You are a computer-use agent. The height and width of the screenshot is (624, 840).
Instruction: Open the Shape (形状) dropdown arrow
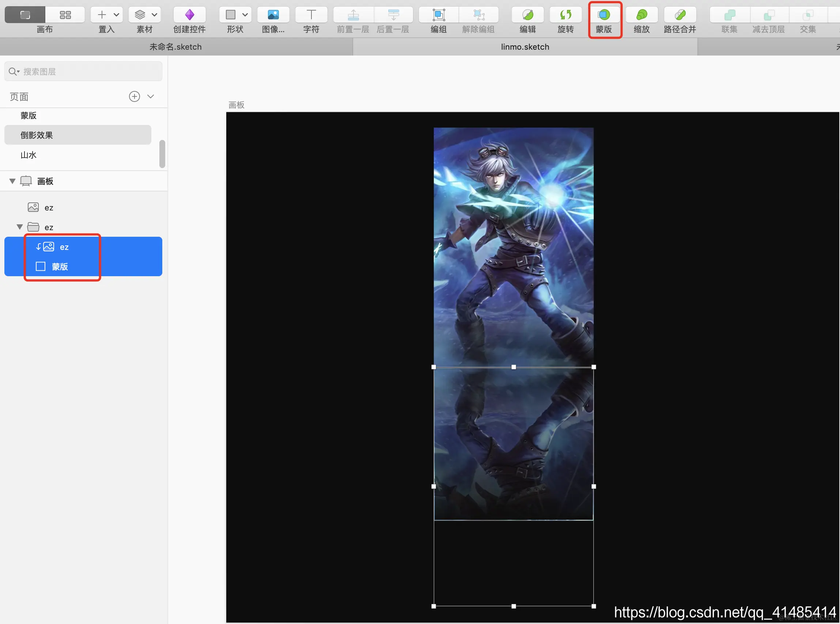(245, 15)
